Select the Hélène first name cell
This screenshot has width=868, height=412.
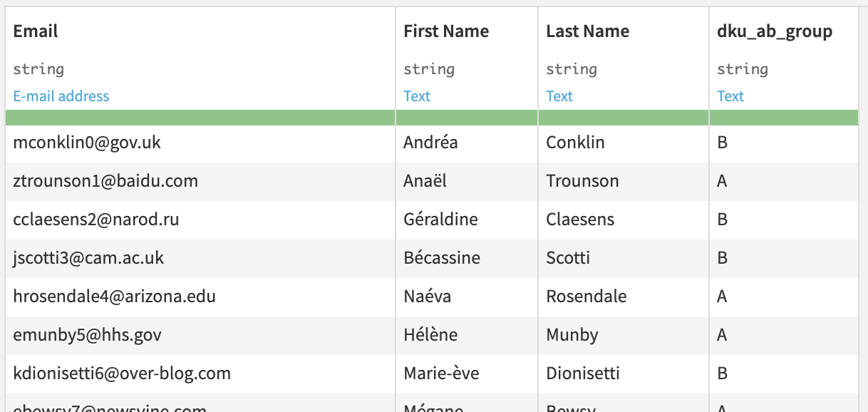[430, 335]
